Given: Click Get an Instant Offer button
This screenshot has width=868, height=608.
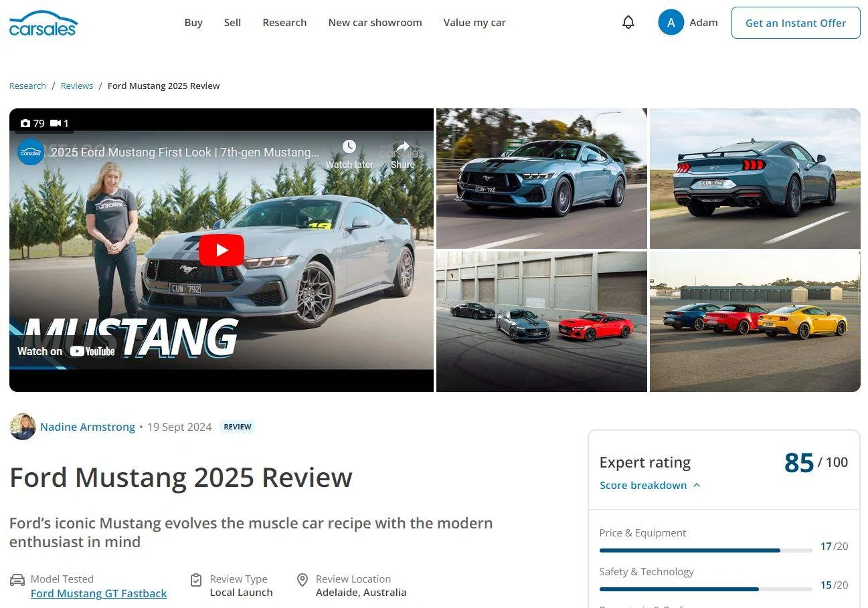Looking at the screenshot, I should pos(796,23).
